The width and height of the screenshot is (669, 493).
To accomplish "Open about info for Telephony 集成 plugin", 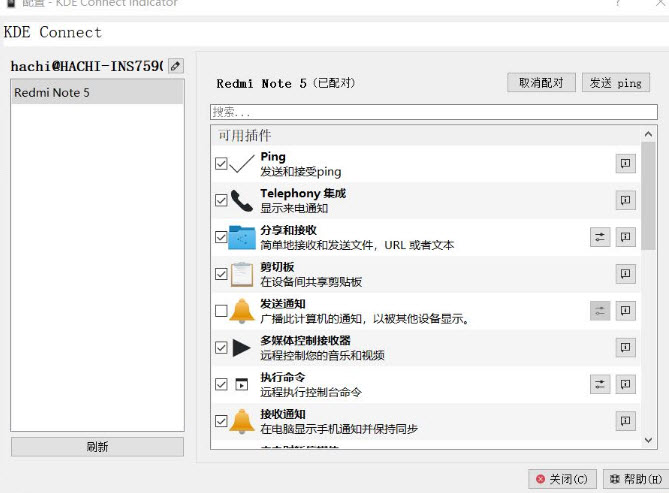I will point(625,200).
